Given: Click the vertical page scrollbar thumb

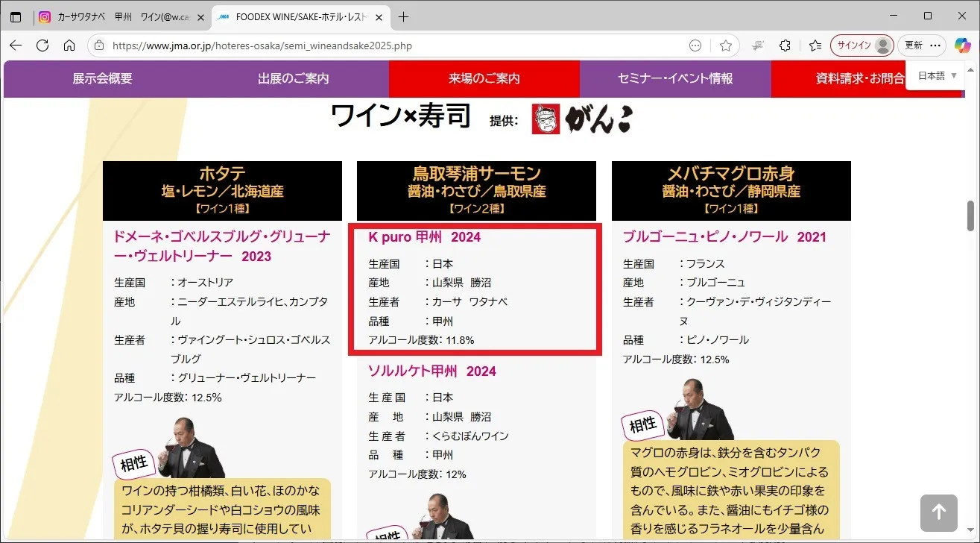Looking at the screenshot, I should click(972, 216).
